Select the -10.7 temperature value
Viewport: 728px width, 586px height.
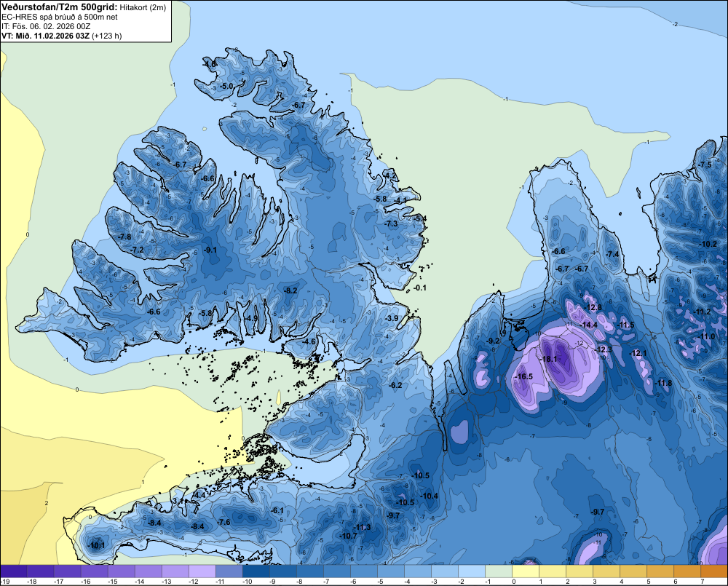tap(349, 536)
